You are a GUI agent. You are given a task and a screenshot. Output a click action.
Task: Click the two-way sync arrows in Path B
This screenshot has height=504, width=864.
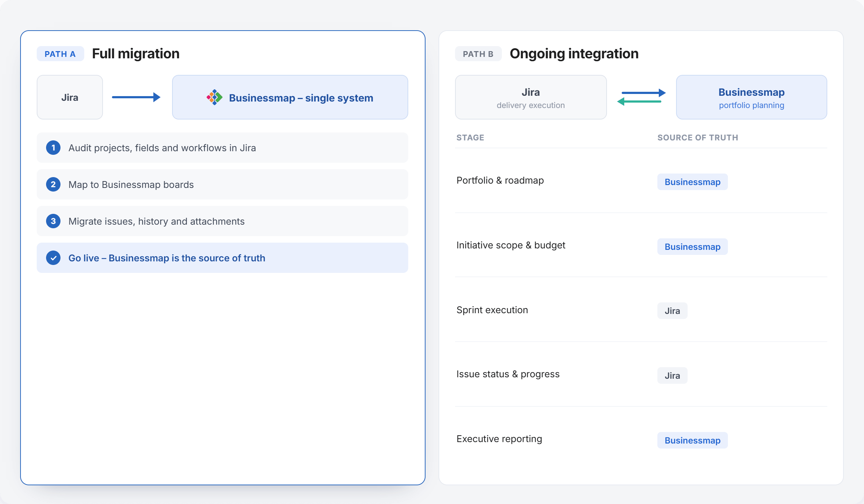pyautogui.click(x=641, y=97)
